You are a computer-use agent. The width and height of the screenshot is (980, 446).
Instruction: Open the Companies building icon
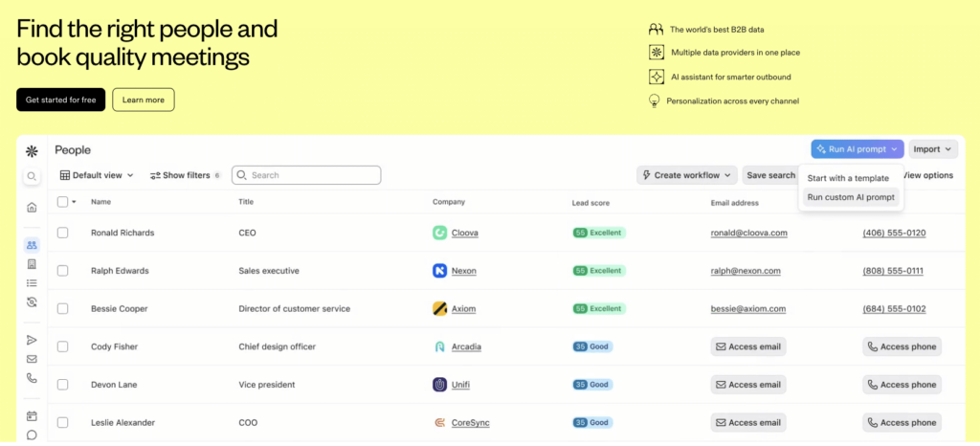tap(32, 264)
